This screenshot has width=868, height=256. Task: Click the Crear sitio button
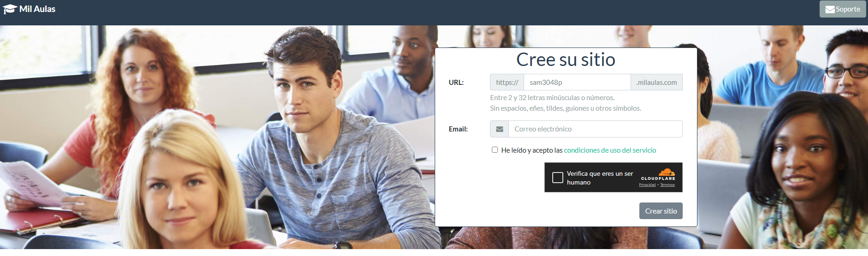[x=661, y=211]
